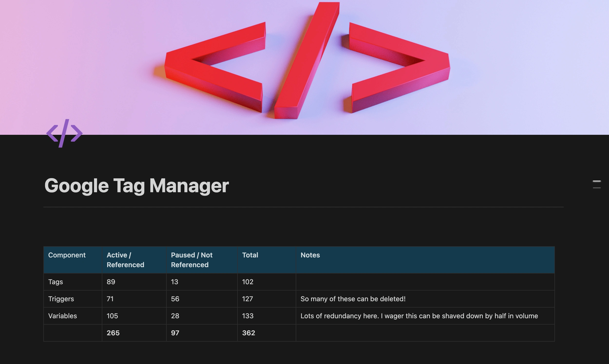Click cell with total 127
Screen dimensions: 609x364
tap(267, 299)
